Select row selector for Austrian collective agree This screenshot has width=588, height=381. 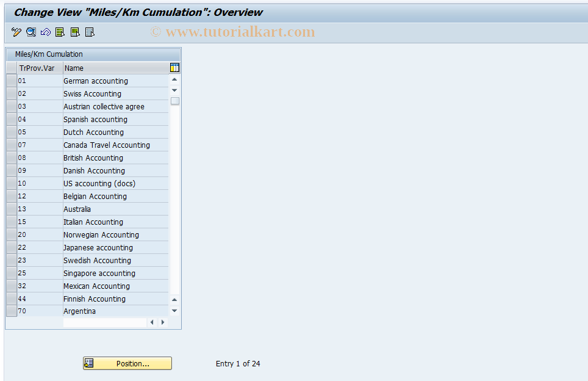pyautogui.click(x=12, y=106)
